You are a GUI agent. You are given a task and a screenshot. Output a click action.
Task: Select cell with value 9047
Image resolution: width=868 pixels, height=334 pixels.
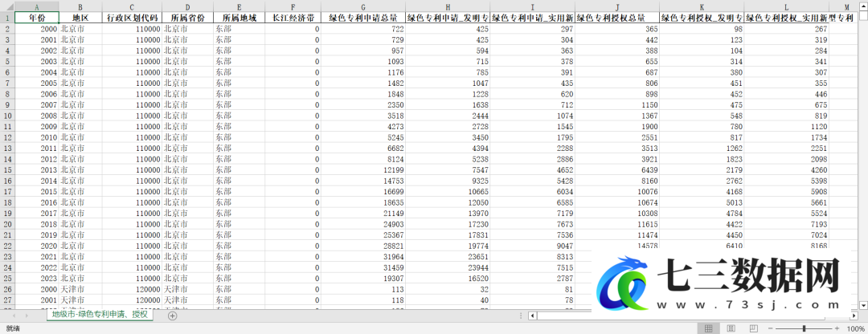coord(533,246)
